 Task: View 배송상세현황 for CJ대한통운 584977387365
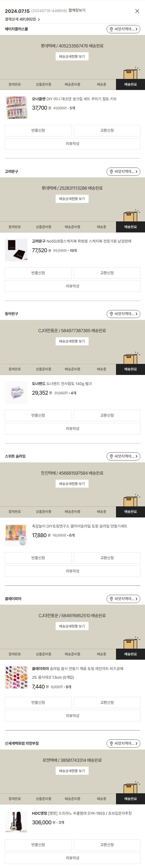(x=72, y=341)
